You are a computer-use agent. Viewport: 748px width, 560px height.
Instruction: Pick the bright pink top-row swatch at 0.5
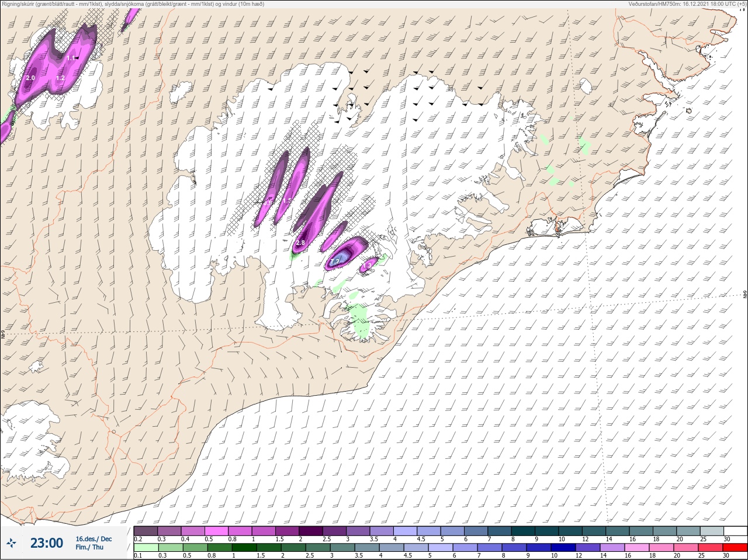point(216,531)
